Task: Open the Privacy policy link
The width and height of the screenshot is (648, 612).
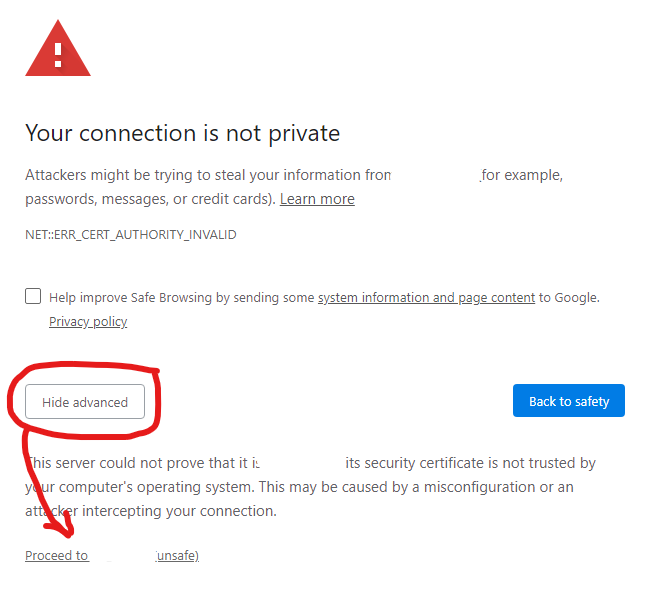Action: tap(88, 321)
